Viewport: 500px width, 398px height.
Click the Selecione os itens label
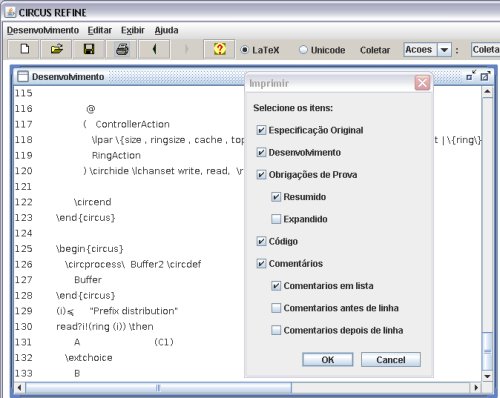coord(293,108)
